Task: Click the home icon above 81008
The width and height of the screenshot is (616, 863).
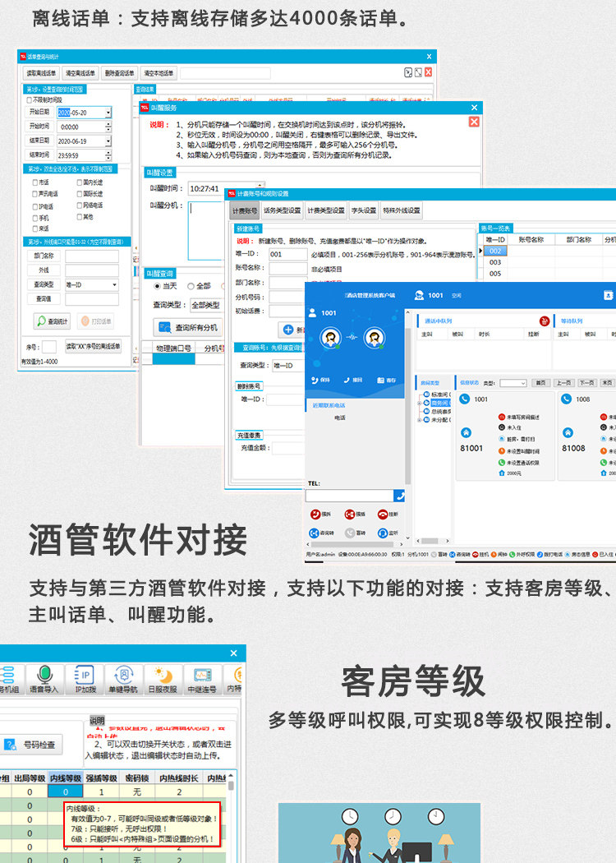Action: tap(568, 432)
